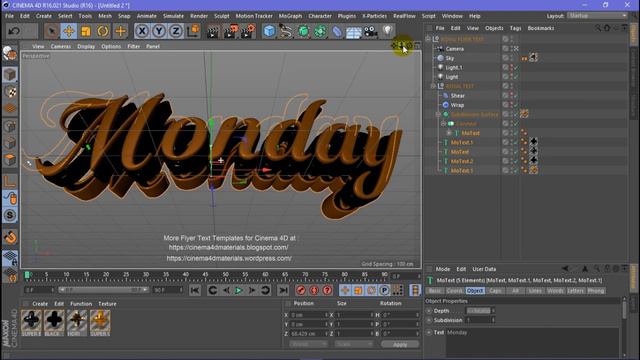Open the MoGraph menu

[x=290, y=16]
